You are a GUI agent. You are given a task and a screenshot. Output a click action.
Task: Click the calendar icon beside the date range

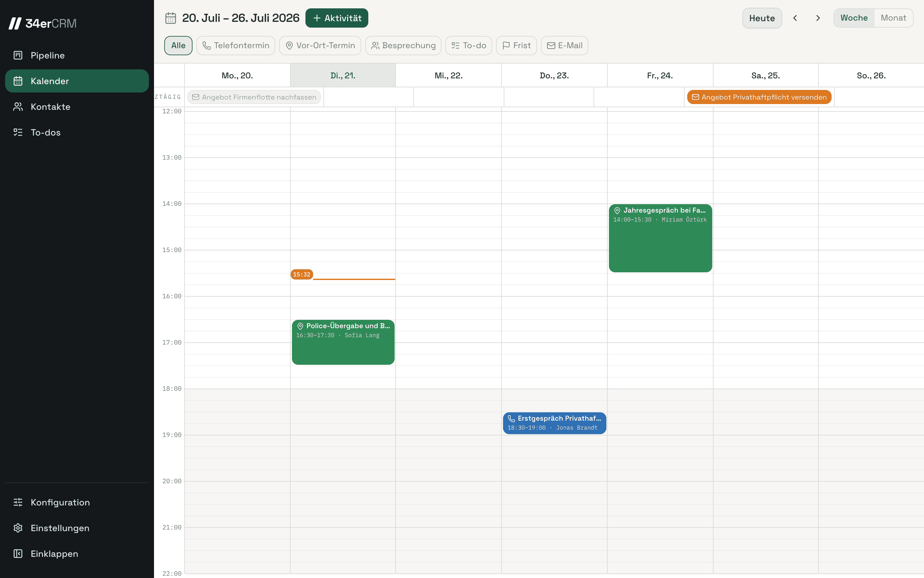tap(170, 18)
